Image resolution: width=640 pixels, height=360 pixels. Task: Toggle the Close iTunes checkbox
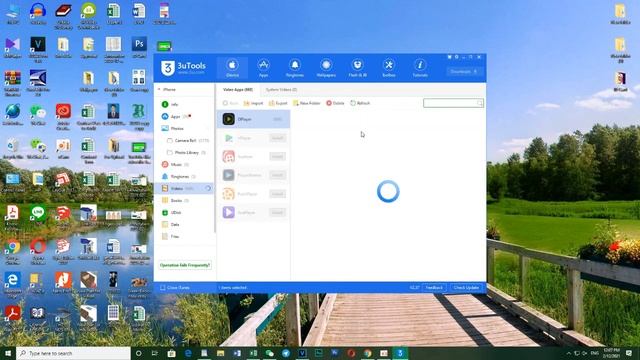coord(163,288)
